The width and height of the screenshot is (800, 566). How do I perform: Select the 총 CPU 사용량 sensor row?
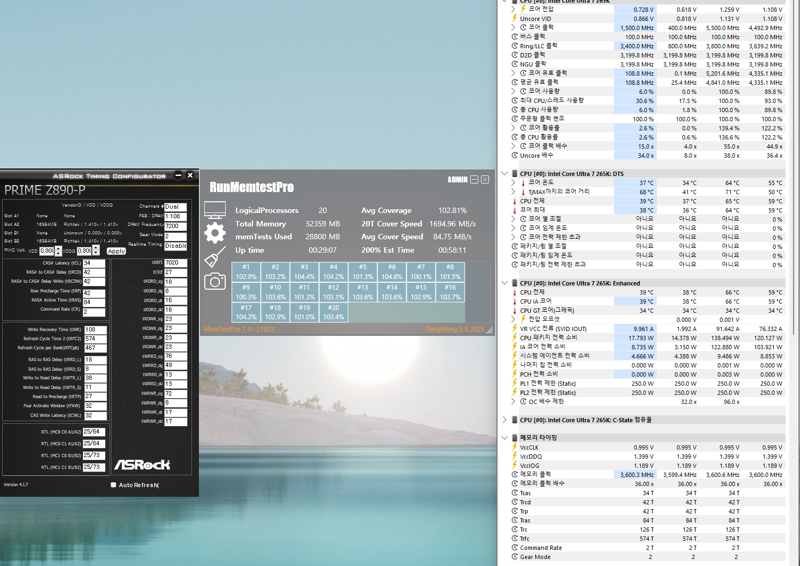(647, 110)
